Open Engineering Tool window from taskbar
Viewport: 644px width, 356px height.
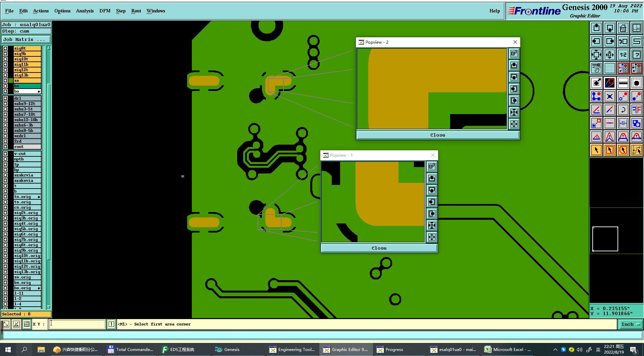[x=292, y=349]
